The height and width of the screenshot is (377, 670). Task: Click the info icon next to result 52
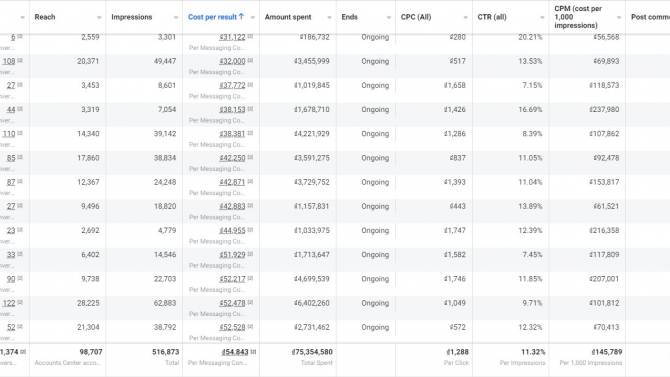coord(20,327)
